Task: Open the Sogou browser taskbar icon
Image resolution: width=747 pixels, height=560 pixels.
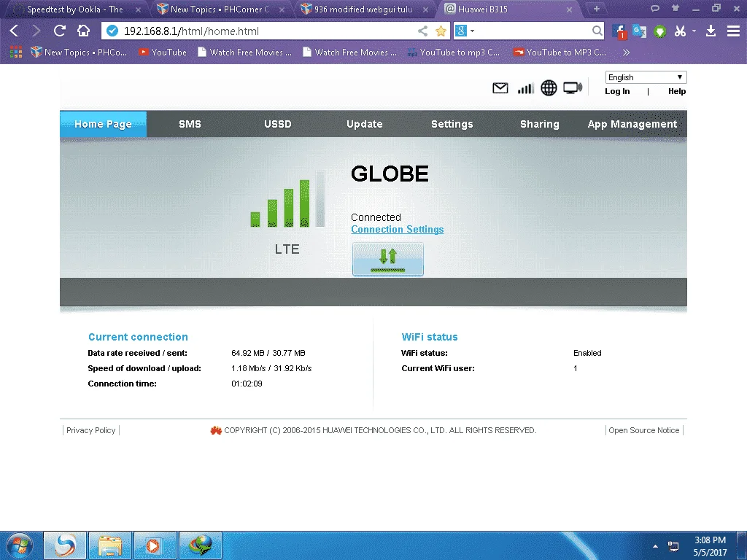Action: [x=65, y=545]
